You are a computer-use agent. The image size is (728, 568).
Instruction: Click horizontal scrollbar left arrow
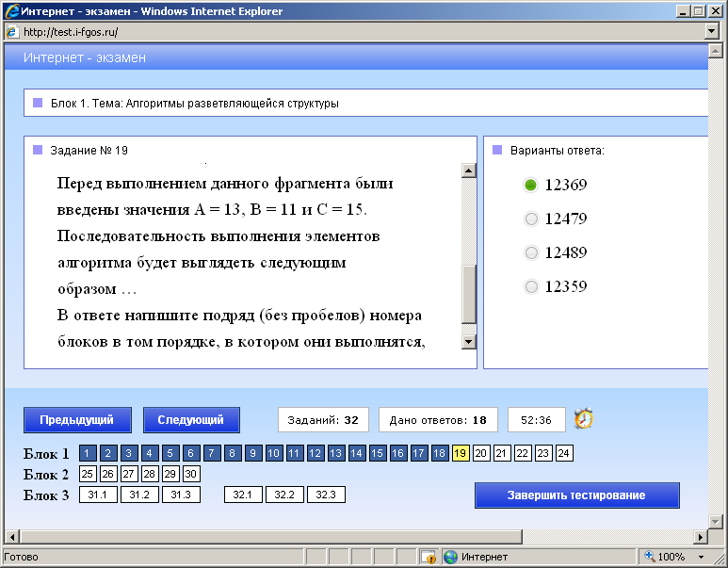click(x=12, y=537)
